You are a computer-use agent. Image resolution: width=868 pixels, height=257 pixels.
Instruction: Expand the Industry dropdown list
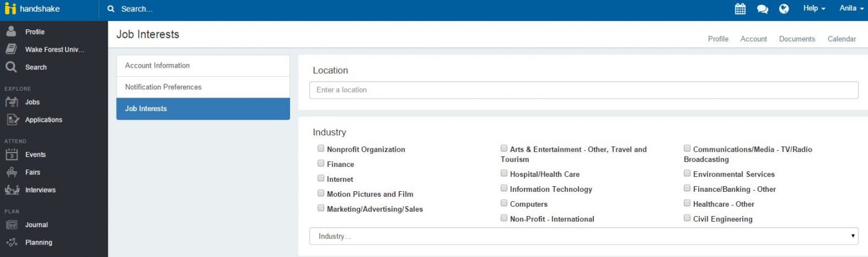point(583,237)
